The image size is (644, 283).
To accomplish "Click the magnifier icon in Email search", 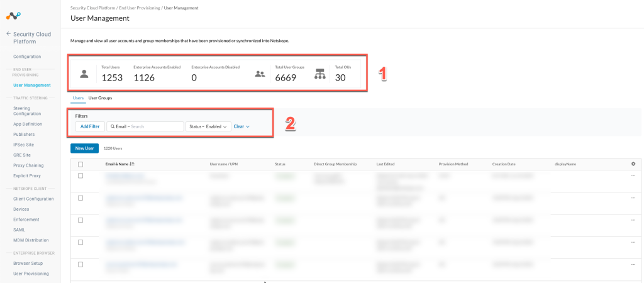I will (112, 126).
